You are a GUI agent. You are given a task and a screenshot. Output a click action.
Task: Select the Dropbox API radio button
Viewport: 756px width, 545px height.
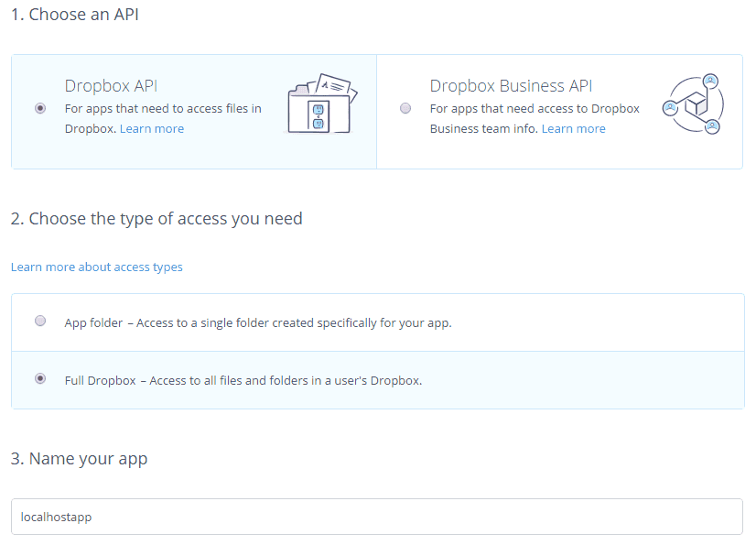40,108
